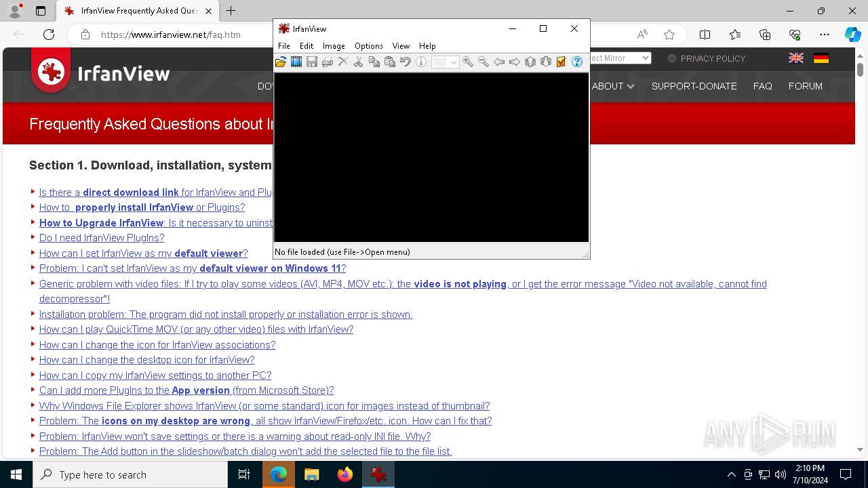The width and height of the screenshot is (868, 488).
Task: Open 'Can I add more PlugIns to the App version' link
Action: point(186,390)
